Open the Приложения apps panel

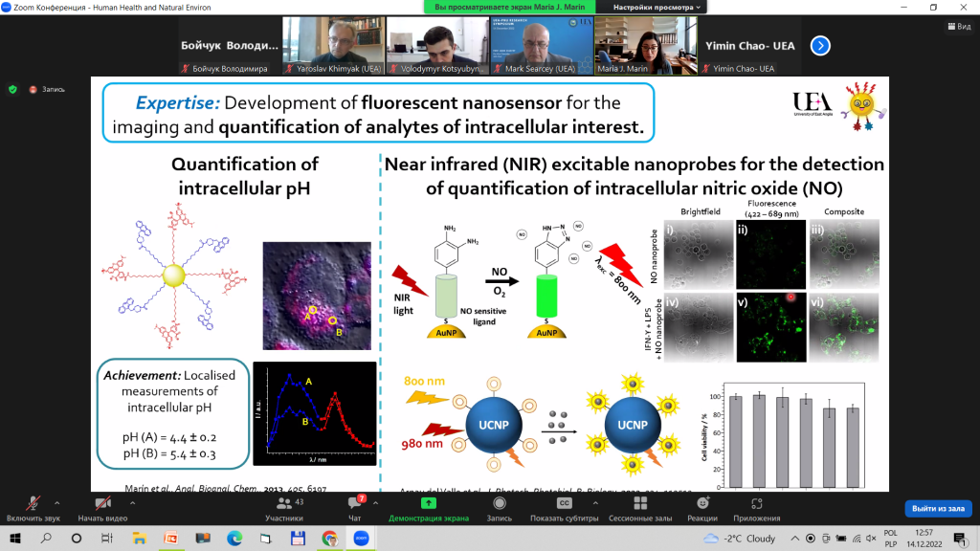tap(756, 509)
